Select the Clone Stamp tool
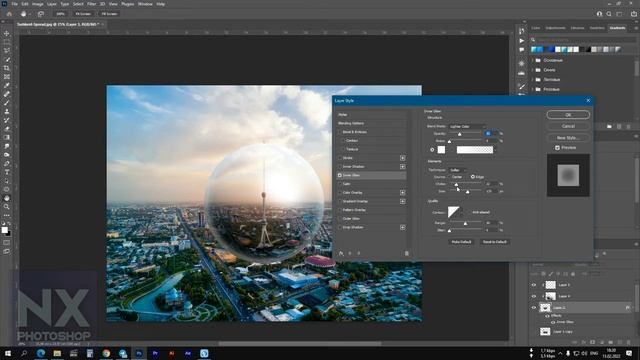This screenshot has height=360, width=640. (x=7, y=111)
